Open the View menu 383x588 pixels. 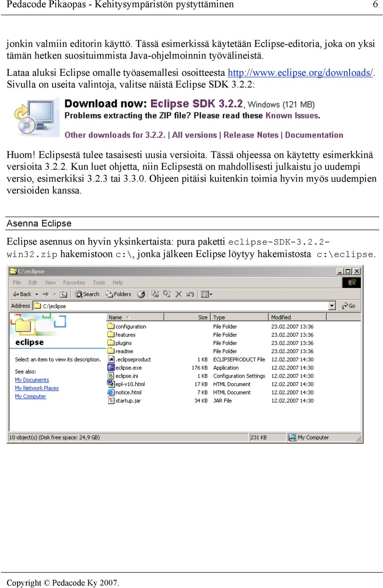(50, 282)
